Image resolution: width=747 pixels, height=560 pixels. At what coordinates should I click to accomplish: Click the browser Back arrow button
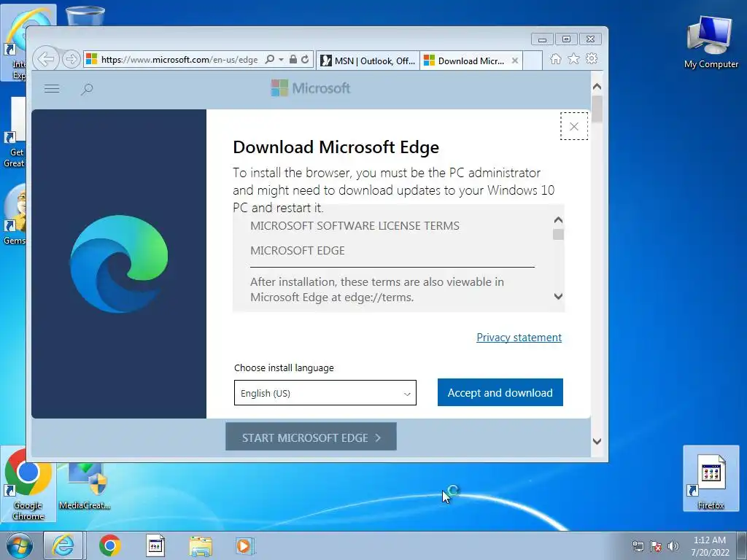pyautogui.click(x=46, y=60)
